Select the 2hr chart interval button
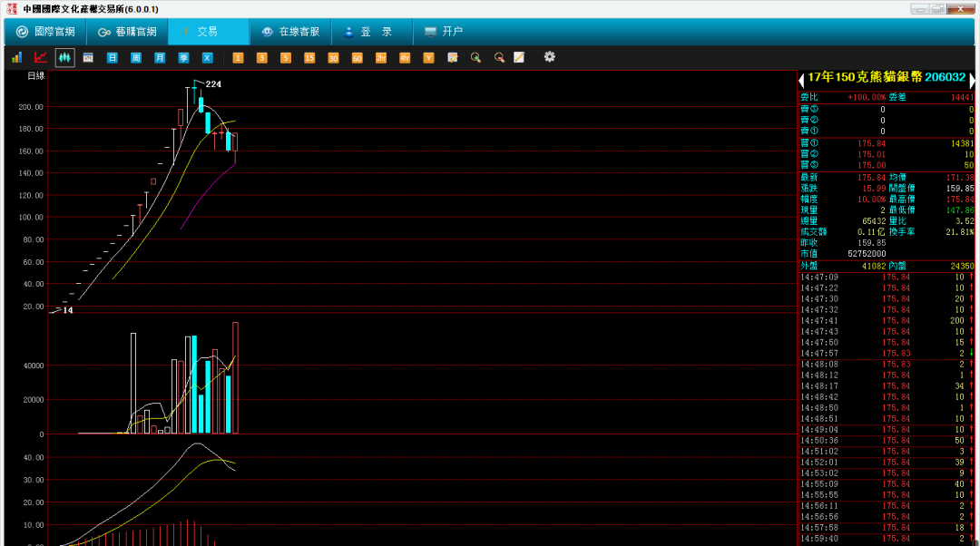The height and width of the screenshot is (546, 980). (x=380, y=57)
